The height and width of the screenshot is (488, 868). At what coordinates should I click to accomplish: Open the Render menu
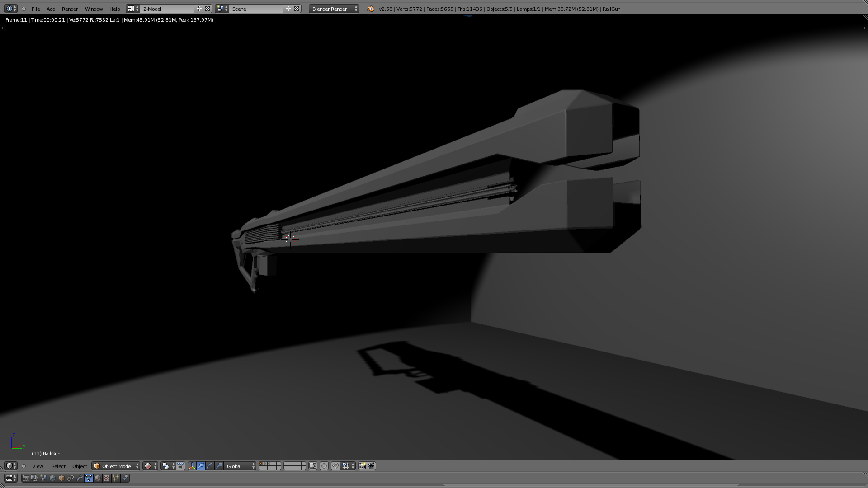[x=70, y=9]
